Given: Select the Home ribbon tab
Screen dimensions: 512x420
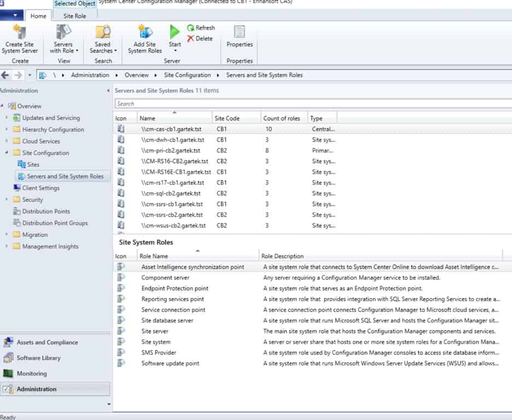Looking at the screenshot, I should (x=38, y=16).
